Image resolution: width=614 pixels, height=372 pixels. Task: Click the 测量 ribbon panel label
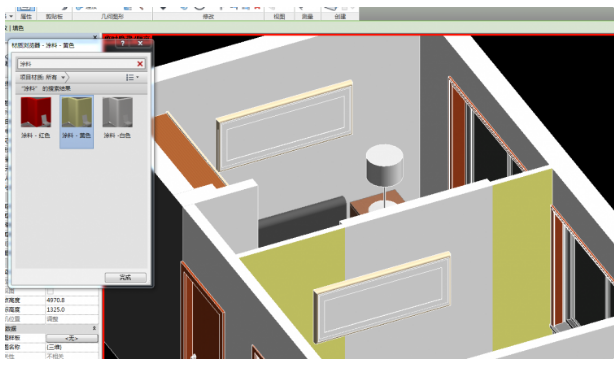pyautogui.click(x=307, y=16)
